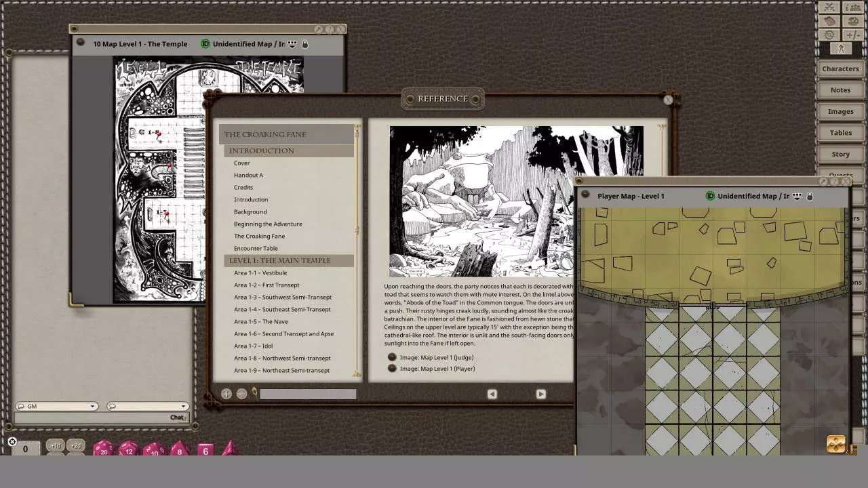Open Area 1-3 – Southwest Semi-Transept

pyautogui.click(x=283, y=297)
